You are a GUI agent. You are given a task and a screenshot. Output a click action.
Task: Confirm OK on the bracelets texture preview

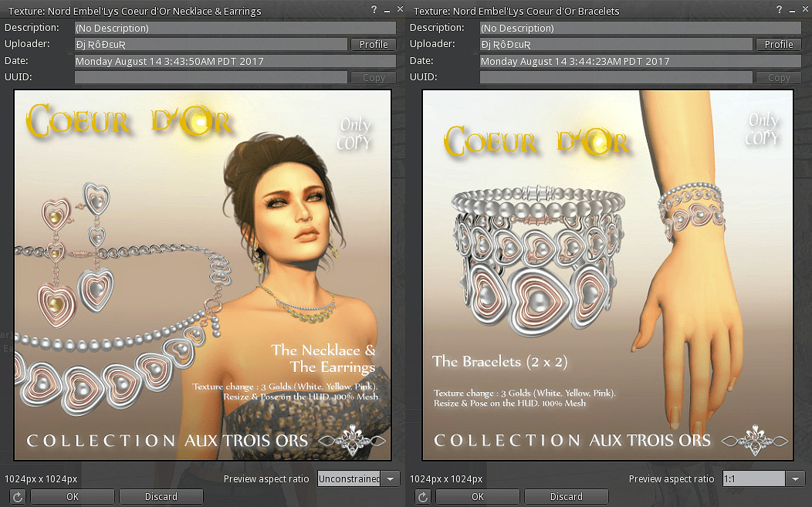click(477, 496)
